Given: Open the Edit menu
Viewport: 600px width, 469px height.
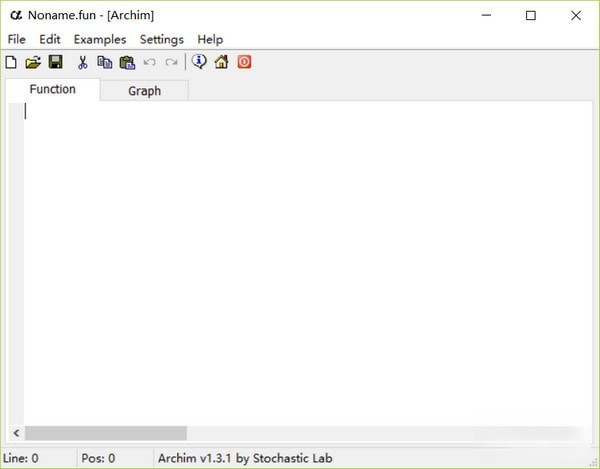Looking at the screenshot, I should 50,39.
